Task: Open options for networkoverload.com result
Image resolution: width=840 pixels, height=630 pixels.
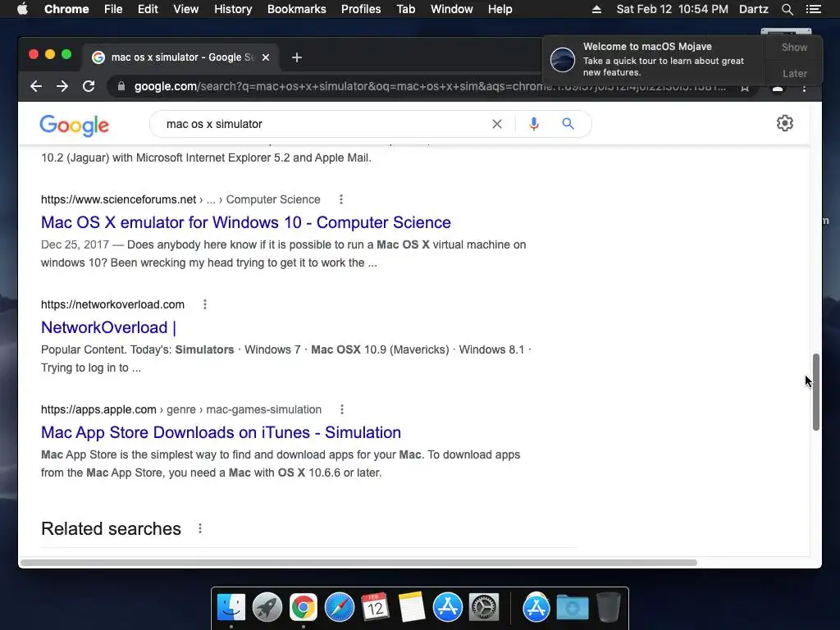Action: (x=204, y=305)
